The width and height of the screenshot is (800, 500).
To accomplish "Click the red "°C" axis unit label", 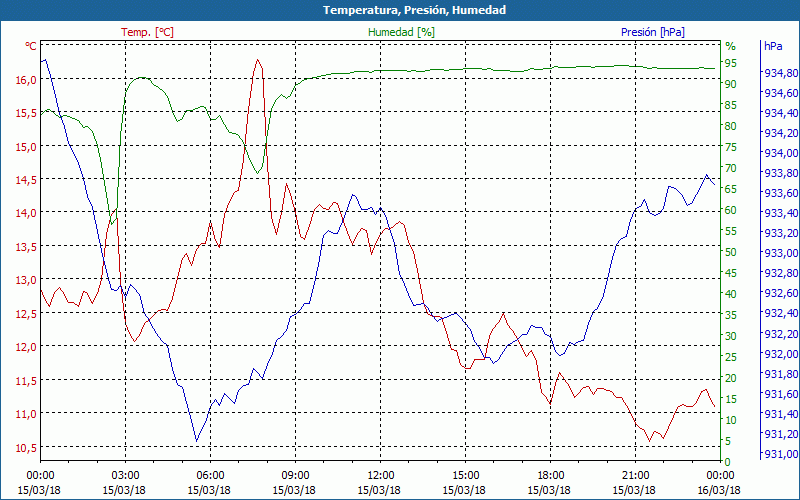I will [x=31, y=46].
